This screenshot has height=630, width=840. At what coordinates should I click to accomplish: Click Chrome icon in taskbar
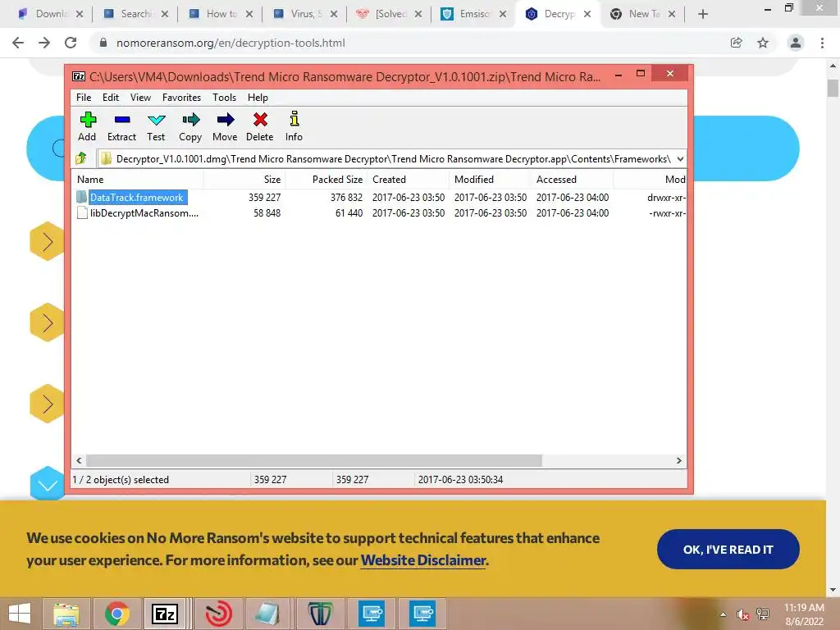tap(116, 614)
